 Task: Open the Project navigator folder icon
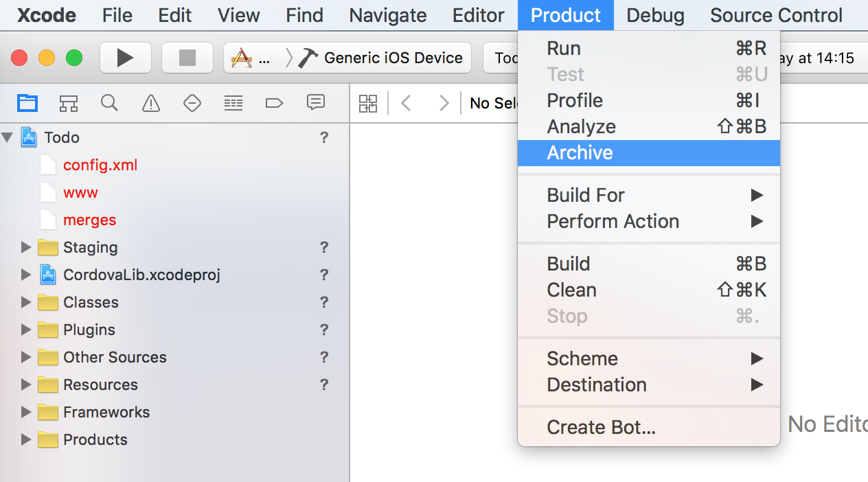(27, 104)
